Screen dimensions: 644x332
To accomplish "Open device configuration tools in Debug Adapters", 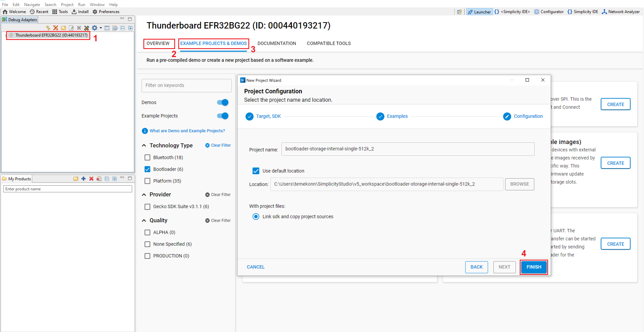I will (x=87, y=28).
